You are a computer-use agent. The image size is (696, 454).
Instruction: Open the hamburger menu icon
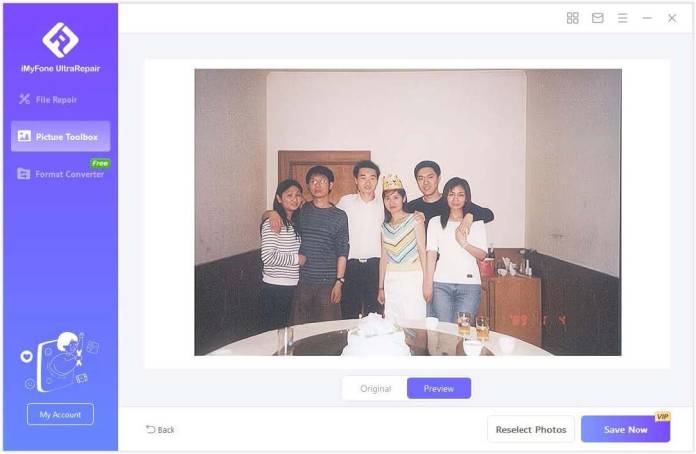(x=622, y=18)
